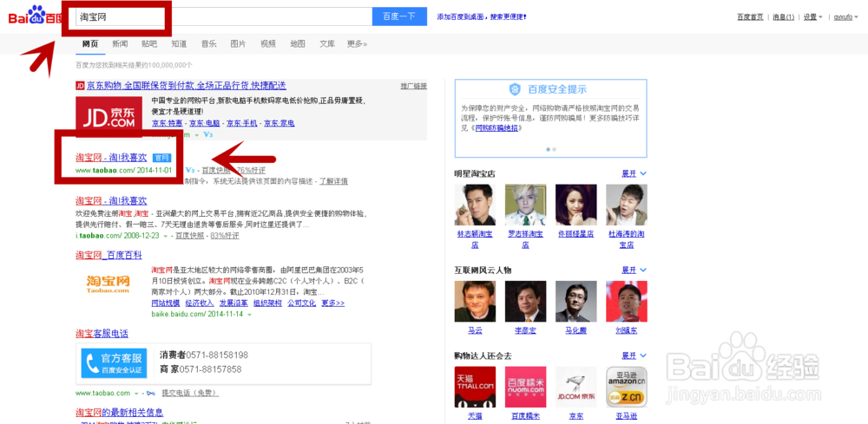Open the 视频 tab

coord(268,43)
